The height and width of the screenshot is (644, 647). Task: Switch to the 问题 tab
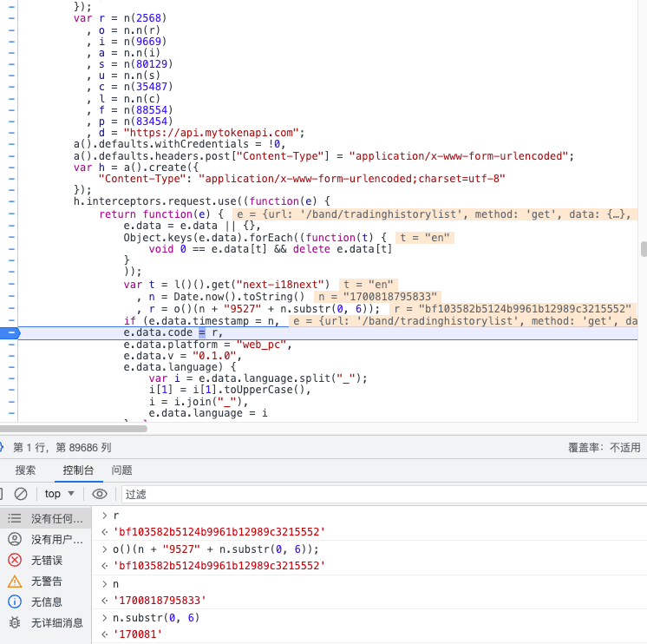point(121,470)
